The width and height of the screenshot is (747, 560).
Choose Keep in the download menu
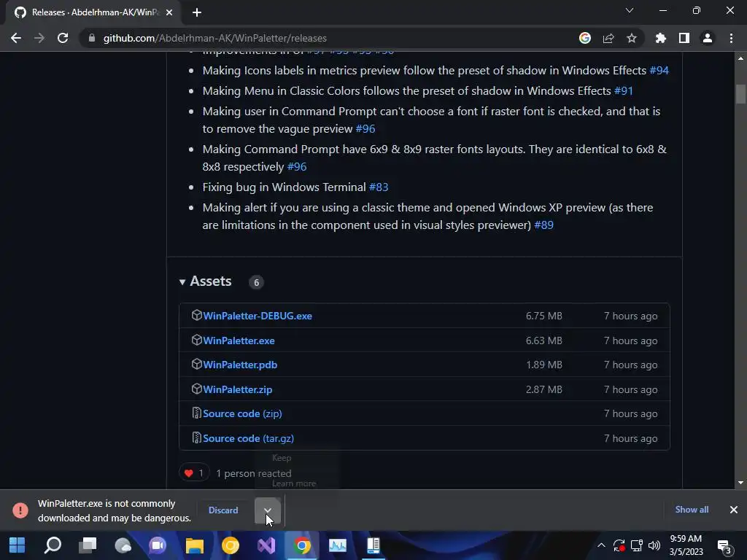pos(282,458)
